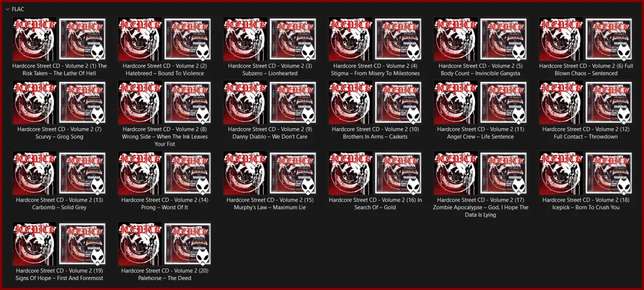Select thumbnail for Carbomb Solid Grey

pyautogui.click(x=60, y=173)
